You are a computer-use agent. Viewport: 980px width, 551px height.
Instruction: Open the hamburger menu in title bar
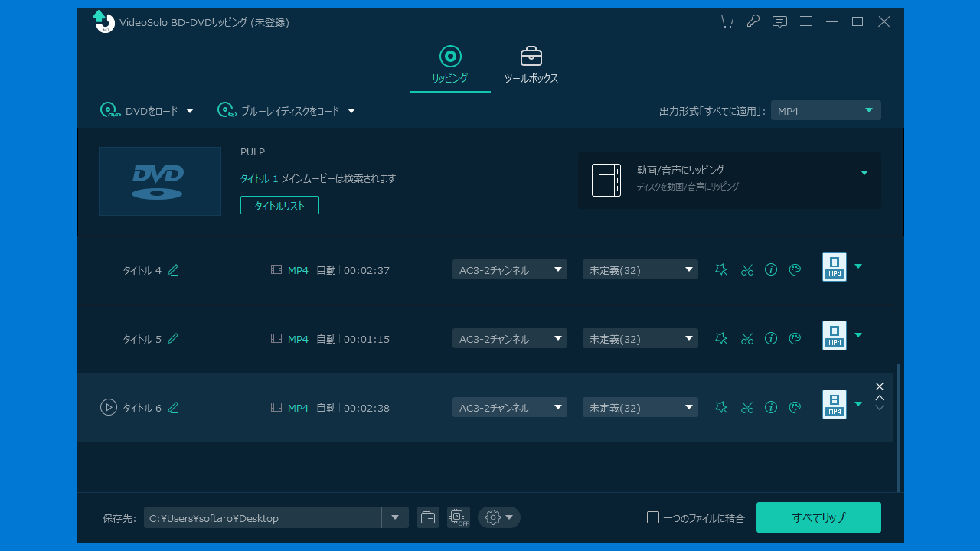point(806,21)
